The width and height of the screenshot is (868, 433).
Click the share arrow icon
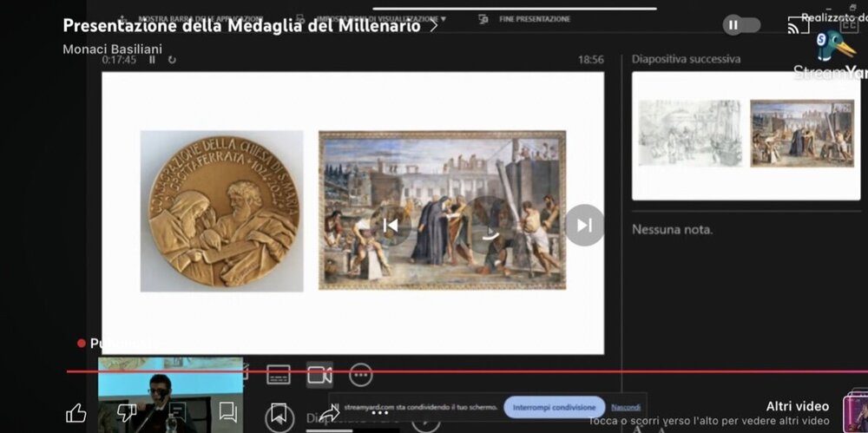pyautogui.click(x=329, y=414)
